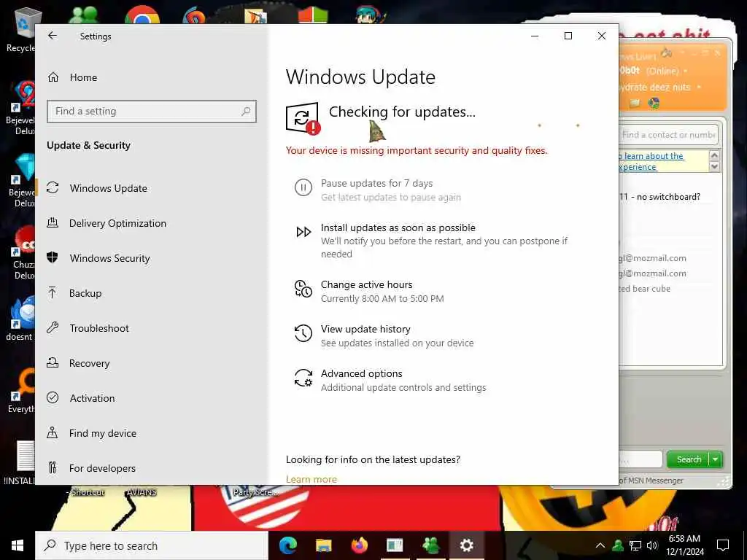This screenshot has height=560, width=747.
Task: Click the Windows Start button
Action: coord(18,545)
